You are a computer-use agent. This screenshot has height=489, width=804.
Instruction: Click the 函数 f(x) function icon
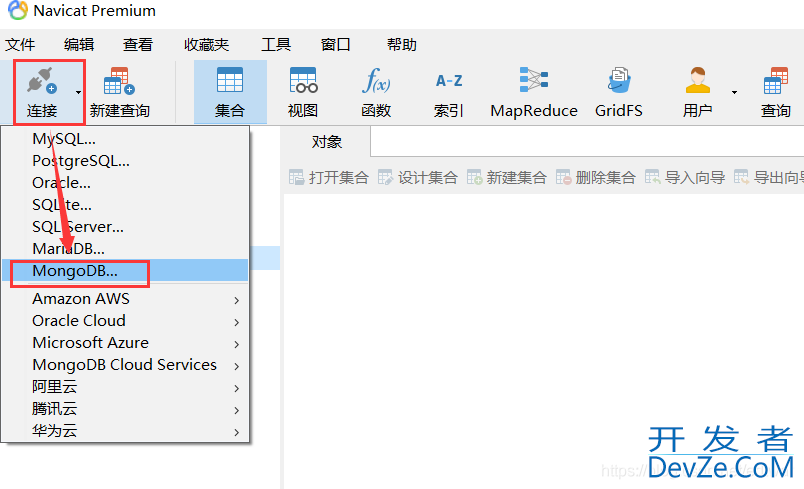pos(376,82)
